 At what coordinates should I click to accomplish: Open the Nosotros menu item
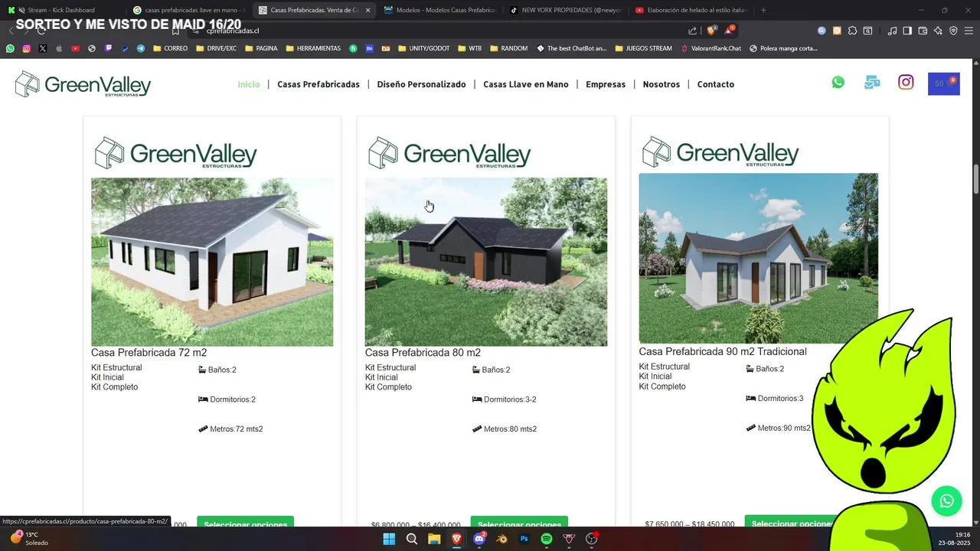click(x=661, y=84)
